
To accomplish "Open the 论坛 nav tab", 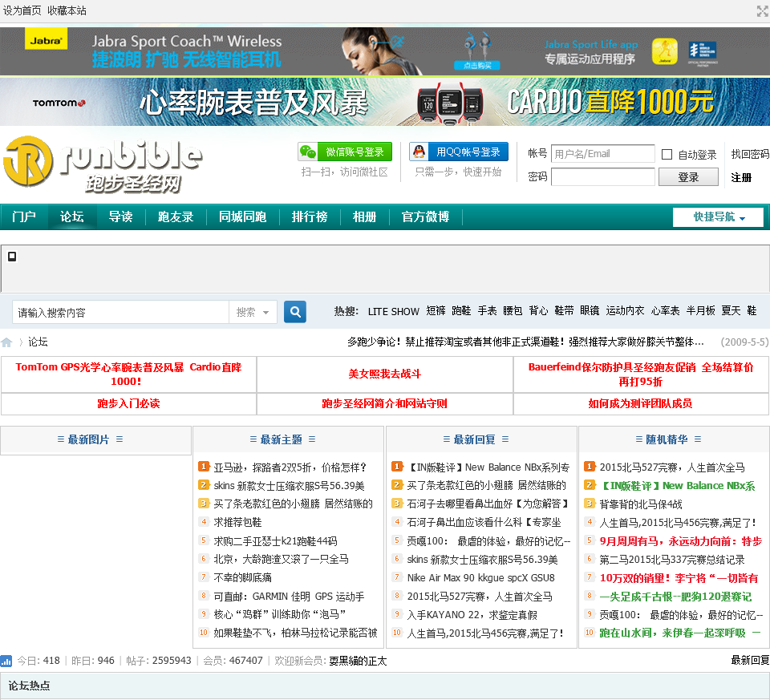I will click(x=71, y=216).
